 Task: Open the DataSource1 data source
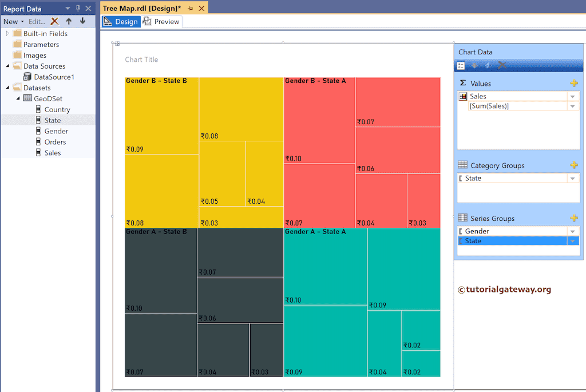coord(58,77)
